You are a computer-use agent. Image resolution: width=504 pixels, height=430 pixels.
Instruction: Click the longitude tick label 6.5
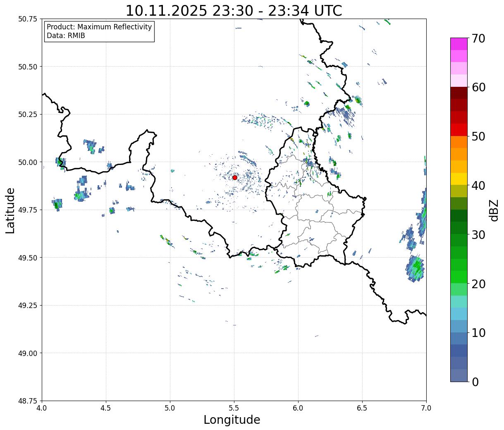362,408
